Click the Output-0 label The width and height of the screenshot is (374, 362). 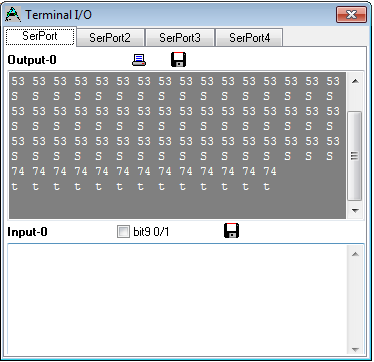click(x=32, y=60)
